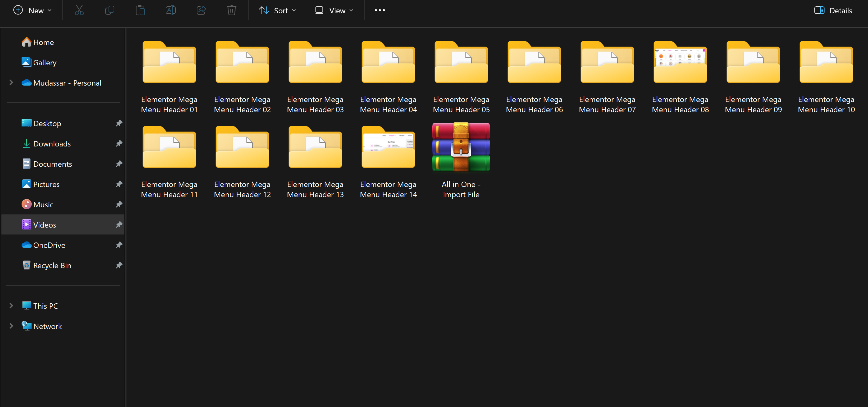Select folder Elementor Mega Menu Header 11
868x407 pixels.
tap(169, 162)
